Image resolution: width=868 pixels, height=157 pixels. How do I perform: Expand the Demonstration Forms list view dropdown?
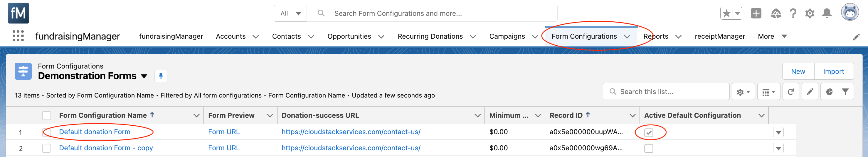(x=144, y=76)
